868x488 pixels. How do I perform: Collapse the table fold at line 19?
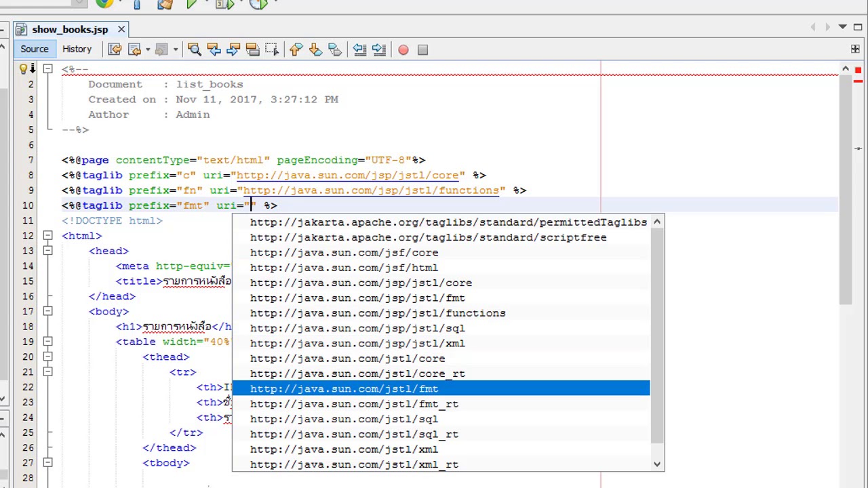(47, 342)
